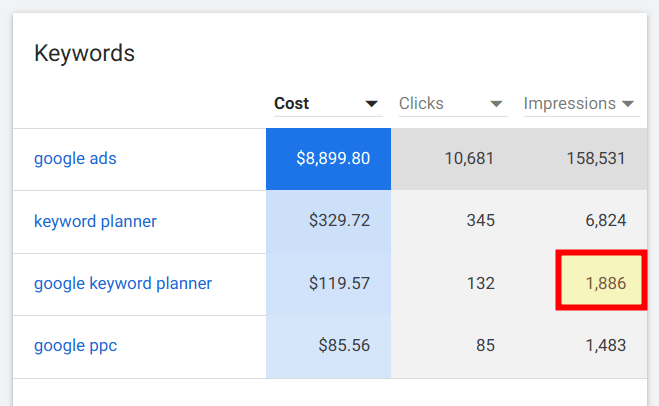The width and height of the screenshot is (659, 406).
Task: Open the Impressions column dropdown
Action: coord(582,104)
